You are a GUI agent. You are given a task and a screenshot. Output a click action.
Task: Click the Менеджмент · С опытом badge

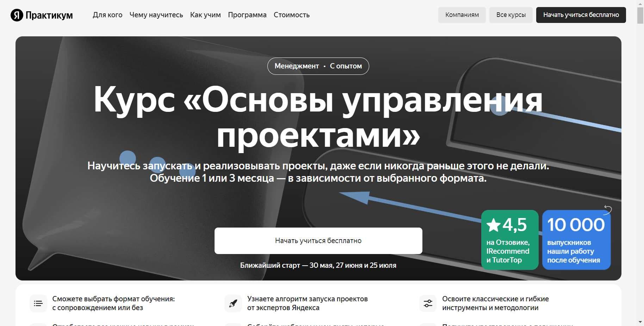point(318,66)
